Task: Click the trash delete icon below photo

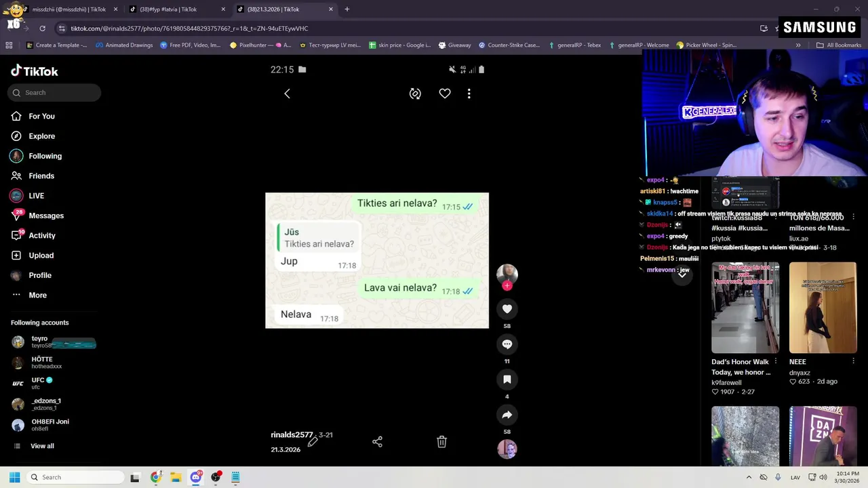Action: click(441, 442)
